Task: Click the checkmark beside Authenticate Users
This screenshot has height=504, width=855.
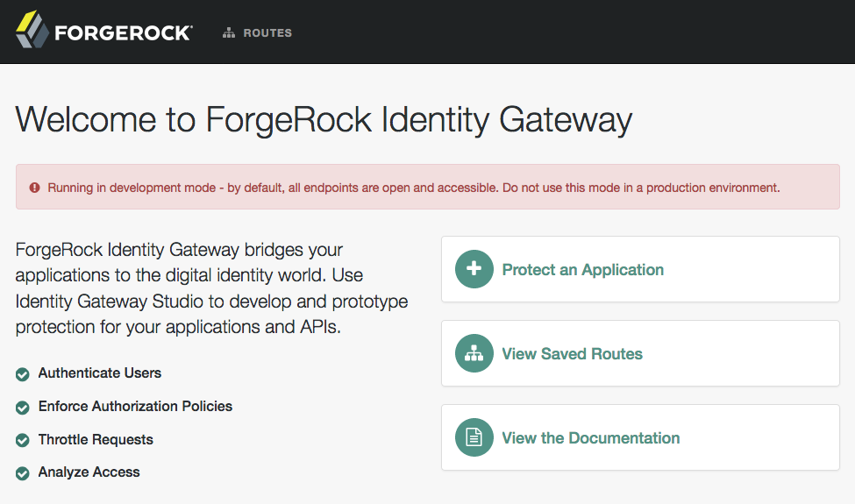Action: (22, 374)
